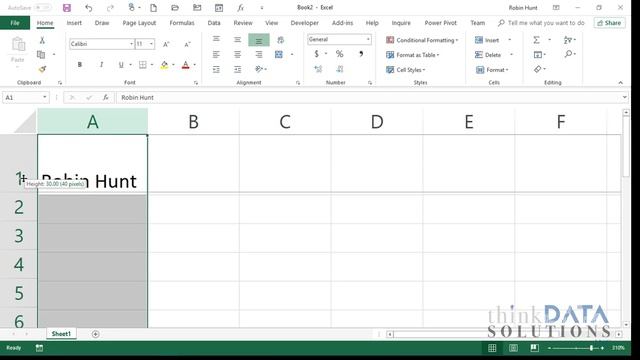Click the Name Box showing A1
The image size is (640, 360).
[x=25, y=98]
